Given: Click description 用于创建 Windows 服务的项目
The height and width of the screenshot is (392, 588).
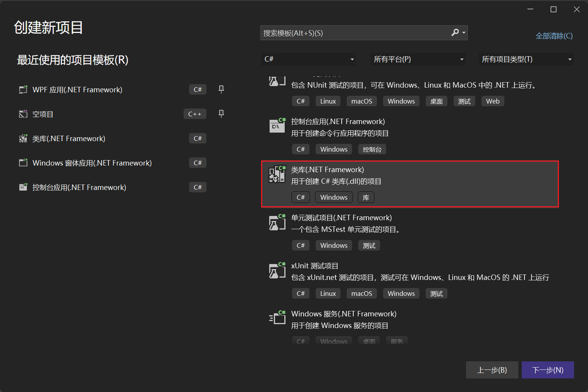Looking at the screenshot, I should click(340, 325).
